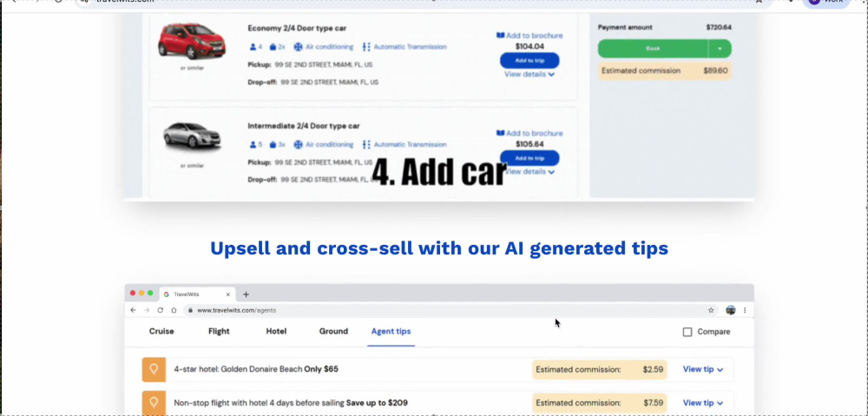Click the $104.04 price
868x416 pixels.
point(529,47)
